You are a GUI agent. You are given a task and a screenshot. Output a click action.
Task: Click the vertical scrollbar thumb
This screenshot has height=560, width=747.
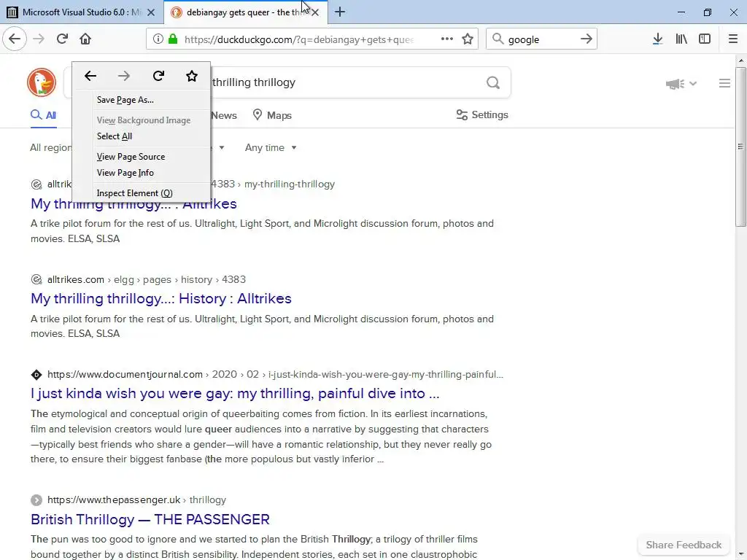[741, 147]
